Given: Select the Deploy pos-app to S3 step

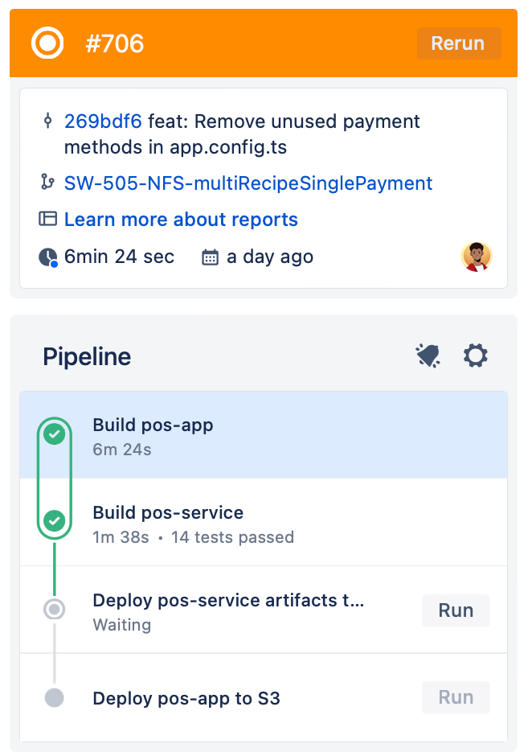Looking at the screenshot, I should (x=264, y=697).
